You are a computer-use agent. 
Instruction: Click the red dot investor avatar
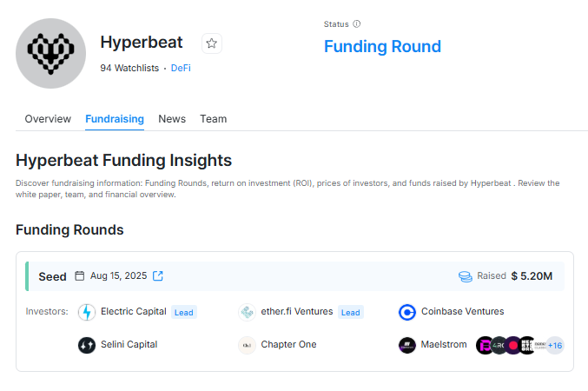click(512, 345)
